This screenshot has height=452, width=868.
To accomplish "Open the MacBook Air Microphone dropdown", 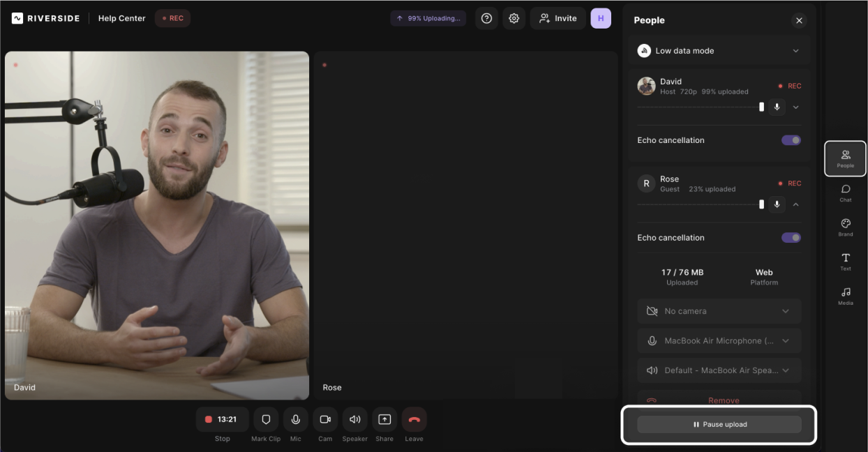I will pyautogui.click(x=719, y=341).
